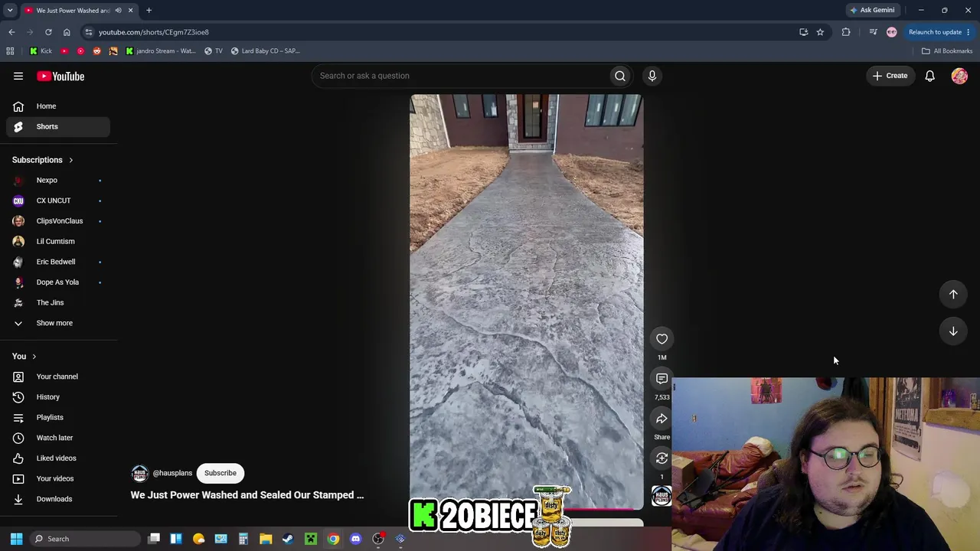Go to next Short with the down arrow
Viewport: 980px width, 551px height.
coord(953,331)
